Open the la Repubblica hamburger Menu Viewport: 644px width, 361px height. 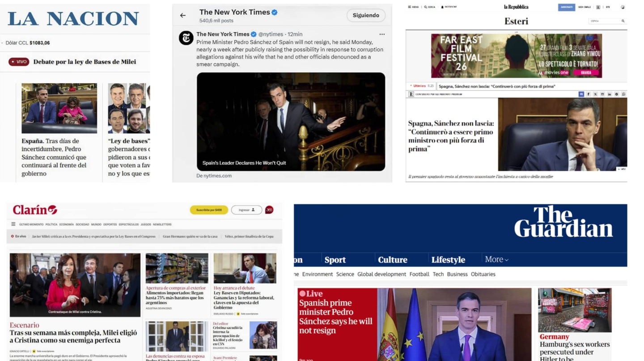click(413, 7)
